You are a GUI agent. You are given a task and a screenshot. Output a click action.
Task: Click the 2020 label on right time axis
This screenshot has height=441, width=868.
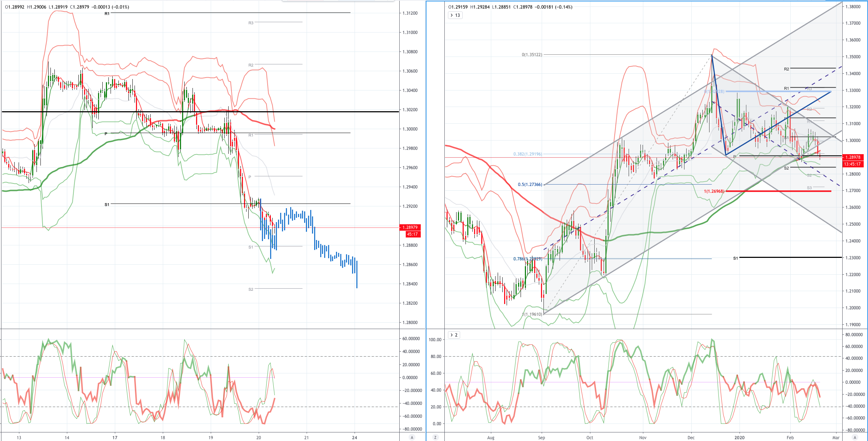(739, 437)
